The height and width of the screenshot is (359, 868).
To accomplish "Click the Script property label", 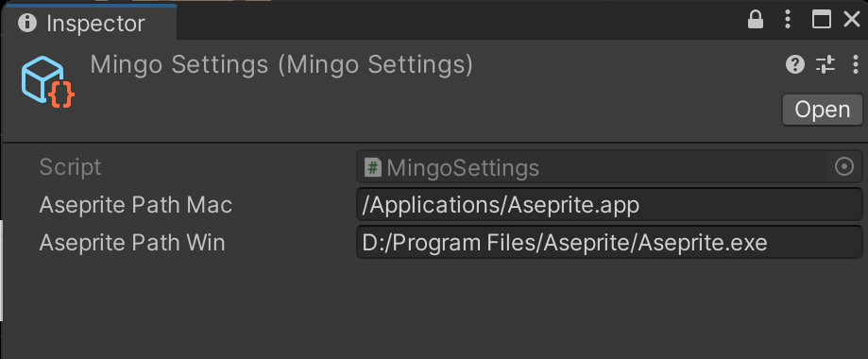I will tap(70, 167).
